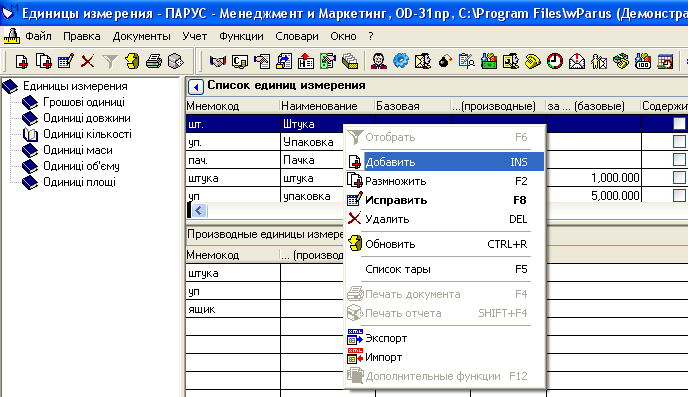The width and height of the screenshot is (688, 397).
Task: Choose Обновить in the context menu
Action: tap(444, 244)
